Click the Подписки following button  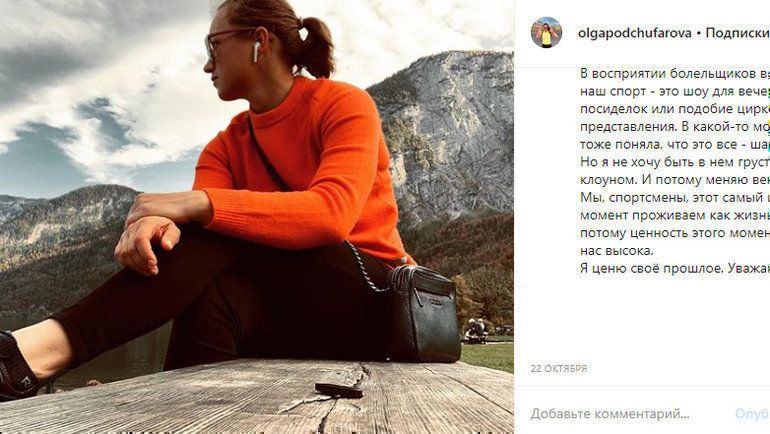pyautogui.click(x=738, y=33)
